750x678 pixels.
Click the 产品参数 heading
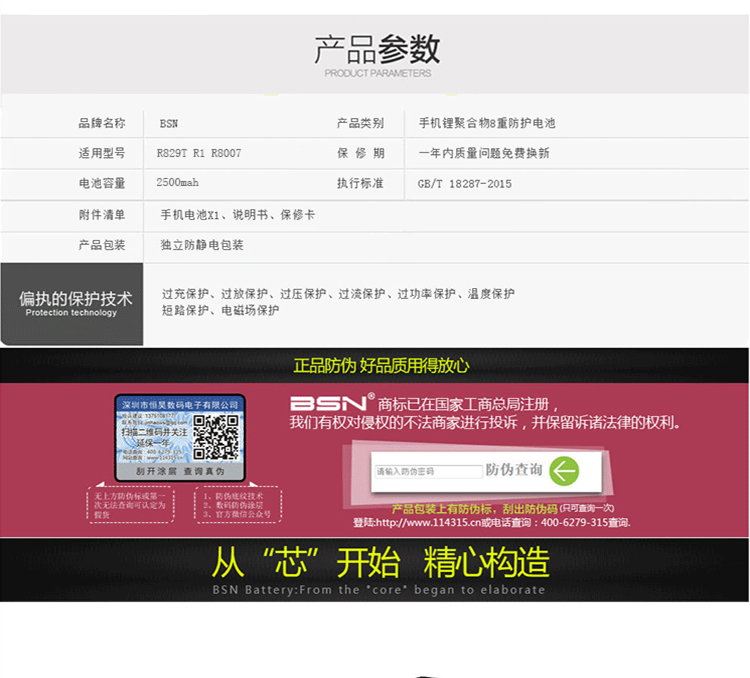click(x=376, y=49)
